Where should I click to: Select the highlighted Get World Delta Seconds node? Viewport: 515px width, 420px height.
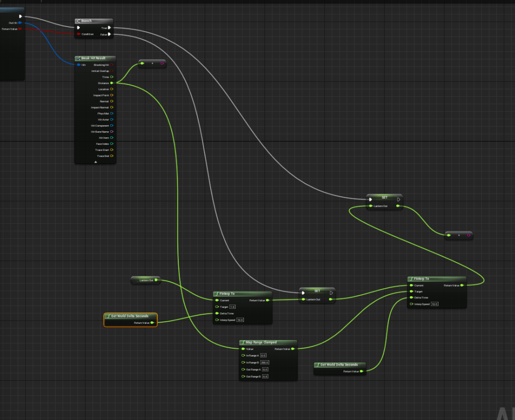(130, 316)
